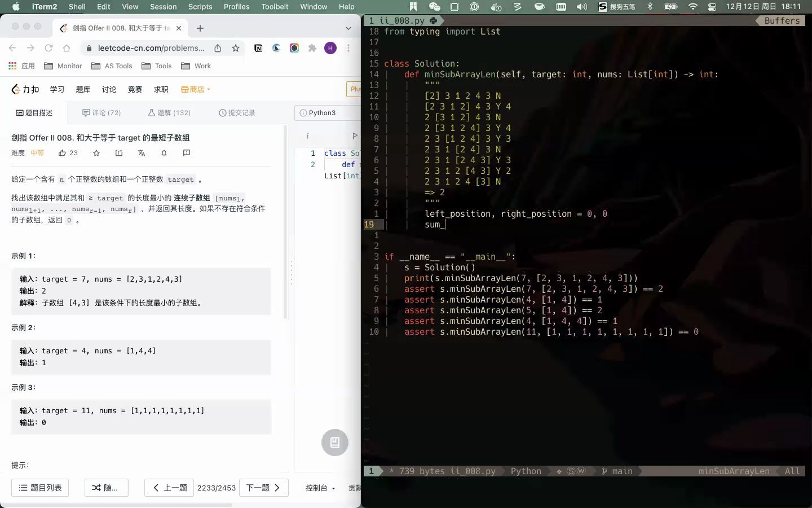Image resolution: width=812 pixels, height=508 pixels.
Task: Toggle the favorite star for this problem
Action: [96, 152]
